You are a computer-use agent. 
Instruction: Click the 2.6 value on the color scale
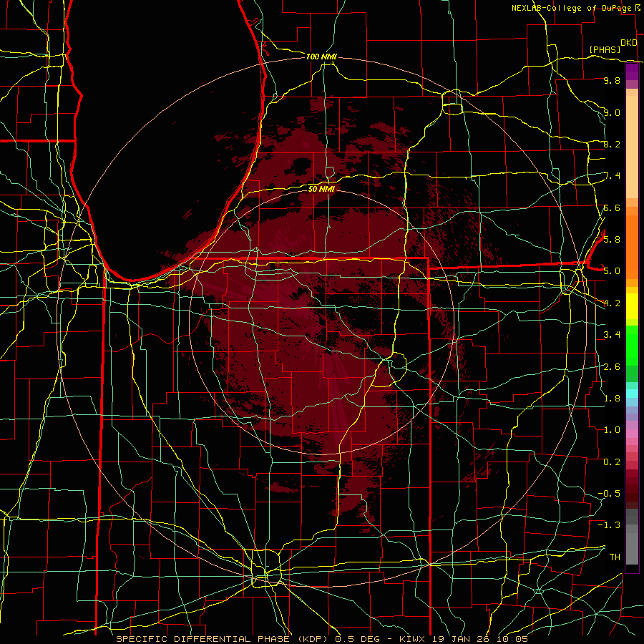(612, 366)
